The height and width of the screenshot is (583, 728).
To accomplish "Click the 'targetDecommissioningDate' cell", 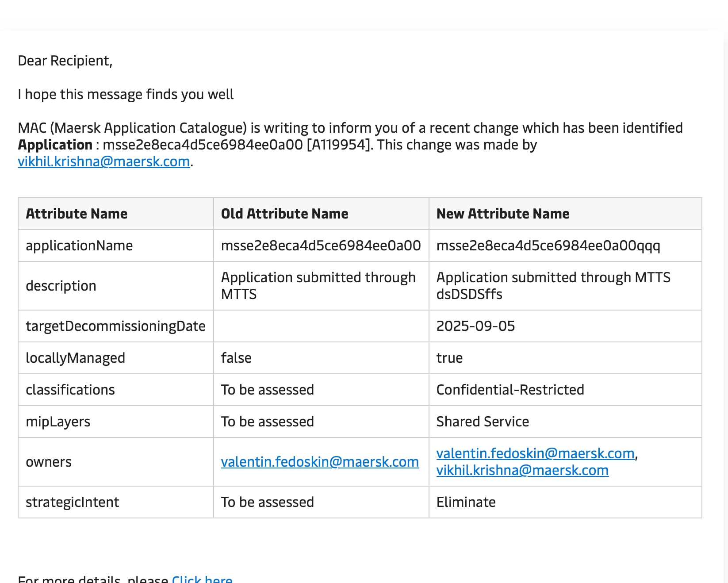I will tap(115, 326).
